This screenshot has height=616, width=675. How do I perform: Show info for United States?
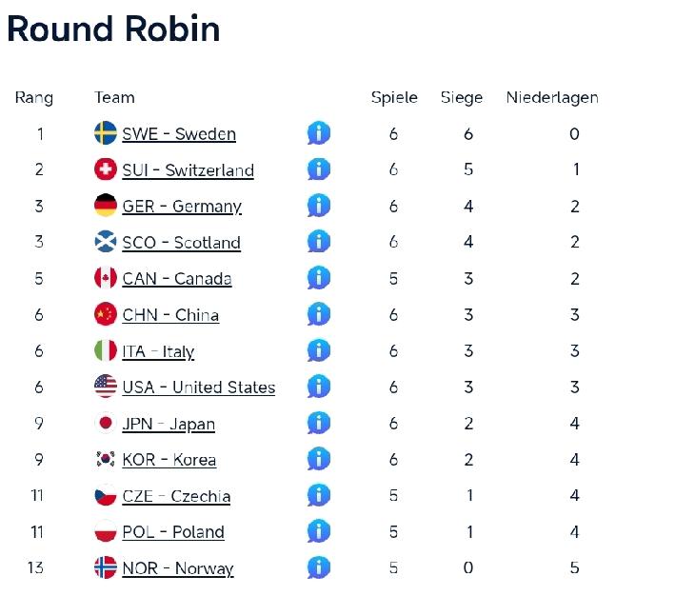tap(319, 387)
